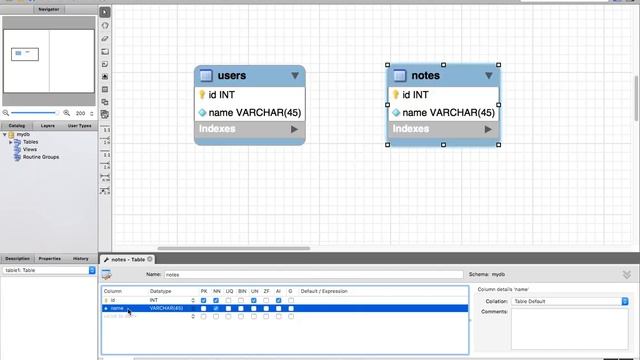The image size is (640, 360).
Task: Expand Indexes section of notes table
Action: 488,129
